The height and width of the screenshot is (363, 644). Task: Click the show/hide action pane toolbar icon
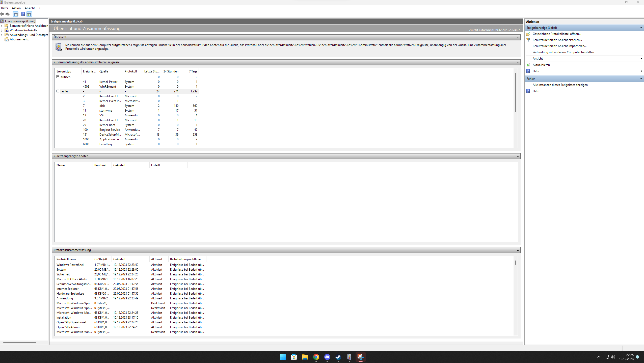(29, 14)
